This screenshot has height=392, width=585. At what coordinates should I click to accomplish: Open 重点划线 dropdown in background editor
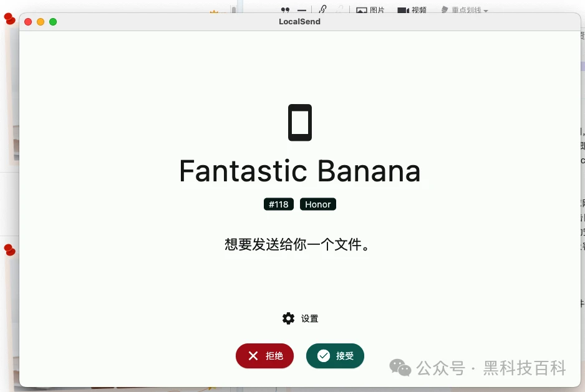tap(465, 10)
